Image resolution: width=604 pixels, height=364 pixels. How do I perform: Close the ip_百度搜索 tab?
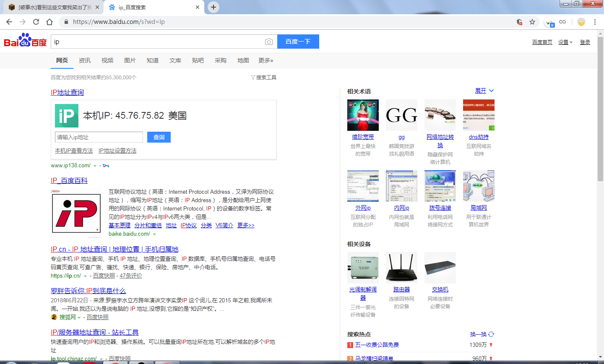pos(198,7)
